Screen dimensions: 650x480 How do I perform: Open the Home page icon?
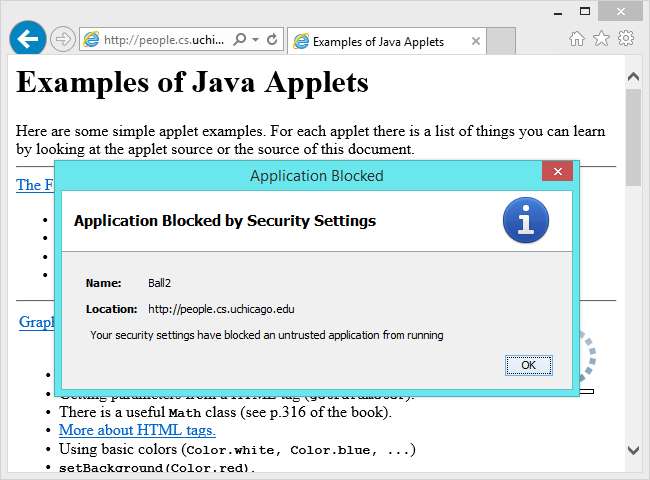pos(577,39)
